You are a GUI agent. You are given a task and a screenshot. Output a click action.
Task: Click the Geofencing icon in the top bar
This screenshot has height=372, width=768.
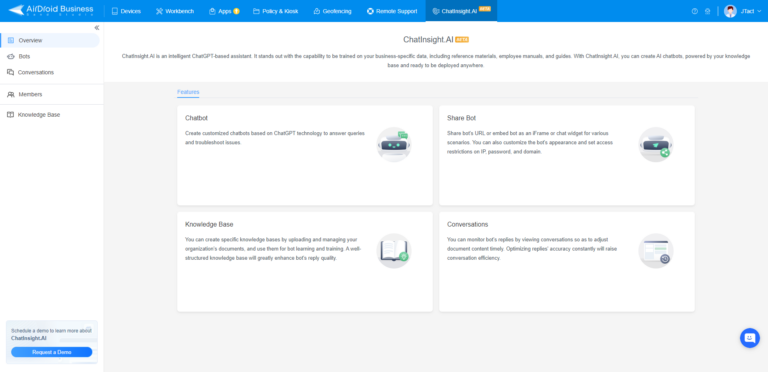pos(316,11)
